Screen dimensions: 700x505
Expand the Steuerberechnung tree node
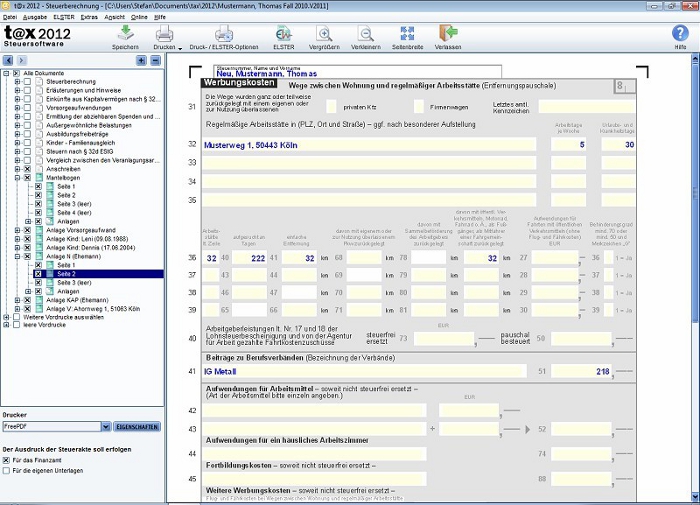(x=17, y=82)
